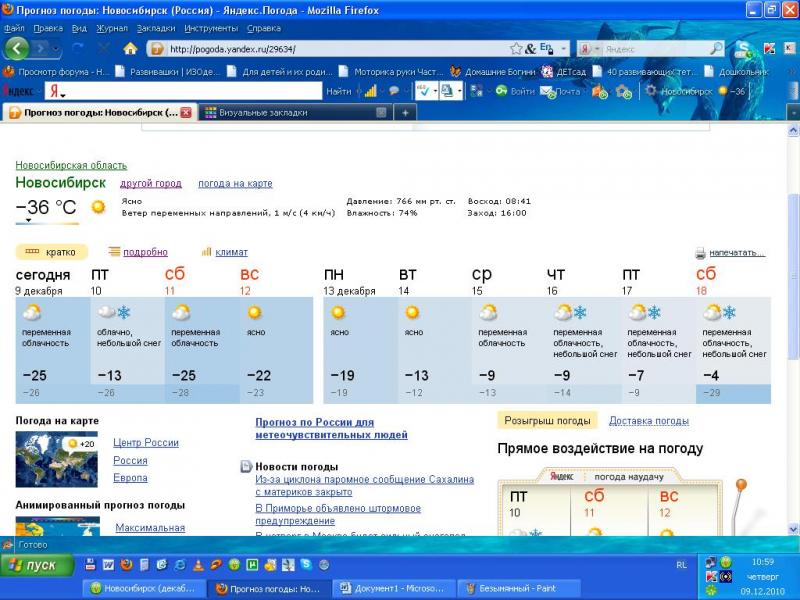Launch Internet Explorer from Quick Launch
Screen dimensions: 800x600
point(180,565)
